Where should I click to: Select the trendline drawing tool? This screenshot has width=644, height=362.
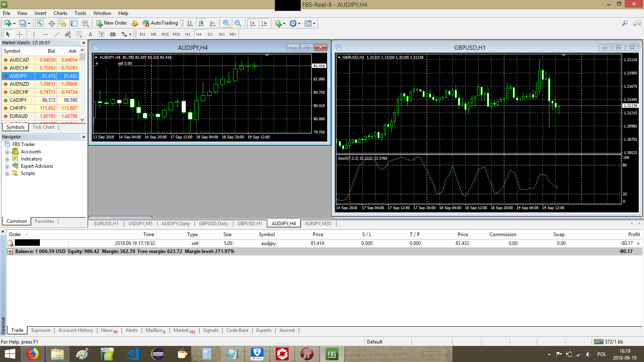pyautogui.click(x=57, y=34)
